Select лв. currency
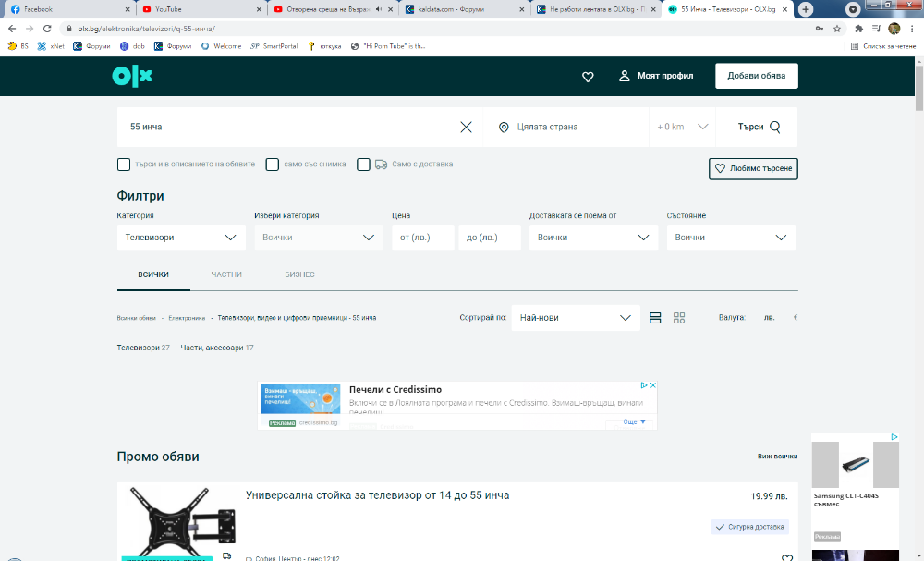Screen dimensions: 924x561 point(769,318)
